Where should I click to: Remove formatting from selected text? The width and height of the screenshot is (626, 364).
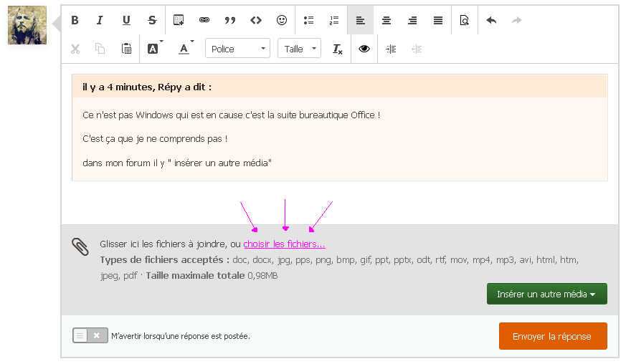(338, 49)
